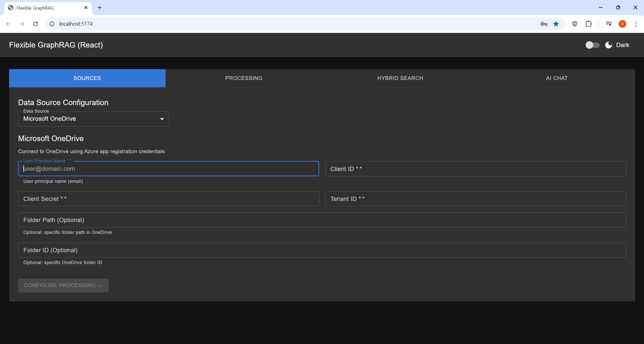Open the media controls icon
Image resolution: width=644 pixels, height=344 pixels.
click(609, 24)
